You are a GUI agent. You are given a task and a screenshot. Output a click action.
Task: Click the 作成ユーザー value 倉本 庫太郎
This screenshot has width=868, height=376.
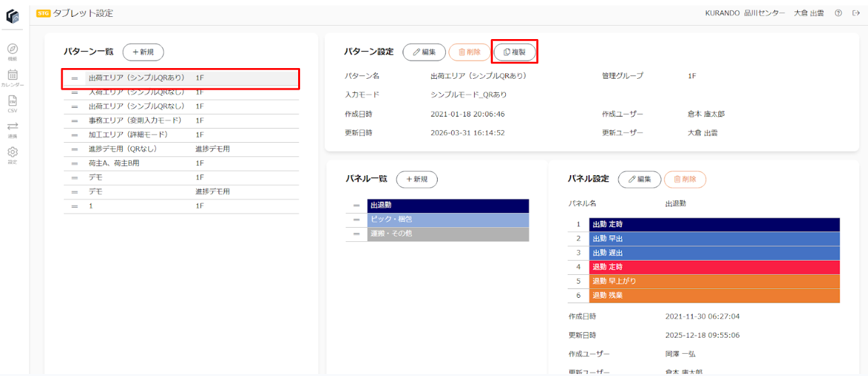[706, 114]
